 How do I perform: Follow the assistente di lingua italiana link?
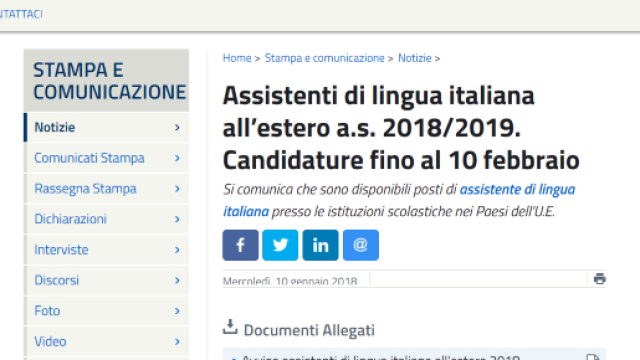click(x=517, y=189)
